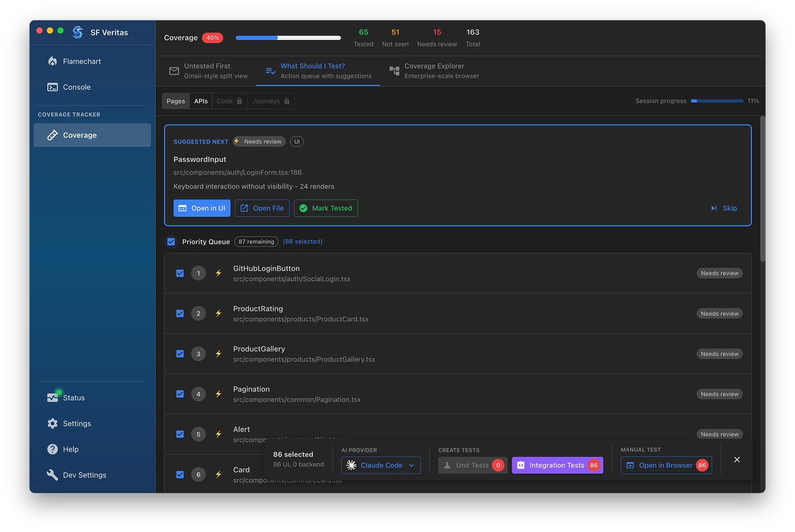The height and width of the screenshot is (532, 795).
Task: Click the Status icon with green indicator
Action: [x=53, y=397]
